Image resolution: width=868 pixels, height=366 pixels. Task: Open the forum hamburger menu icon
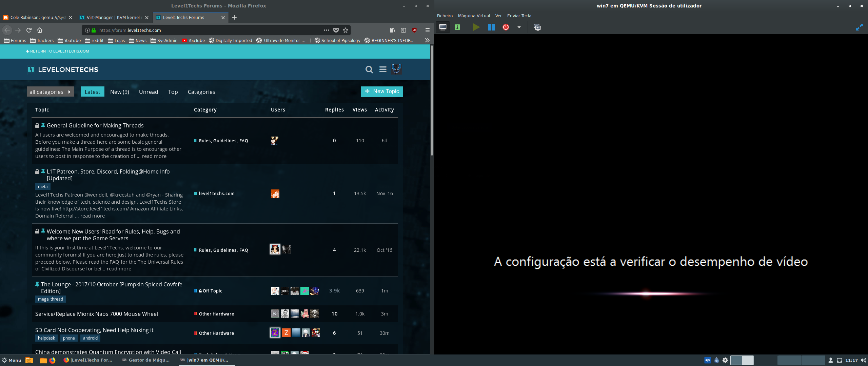coord(383,69)
